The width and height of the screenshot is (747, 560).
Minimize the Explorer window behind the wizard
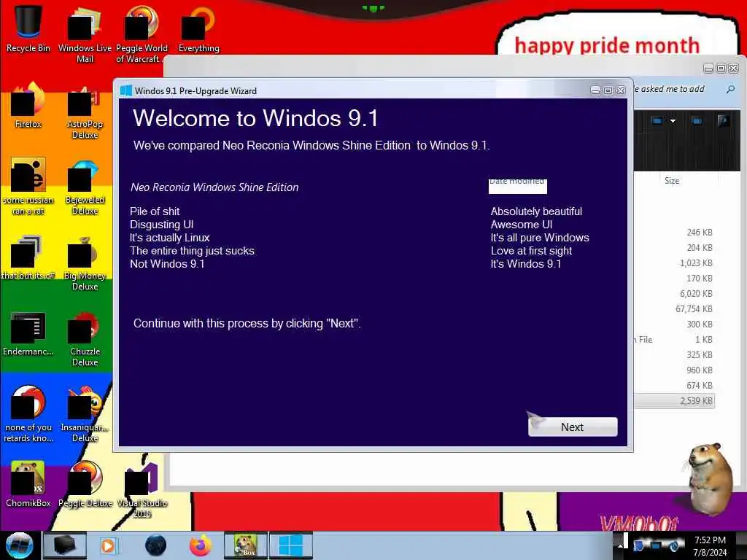(708, 68)
